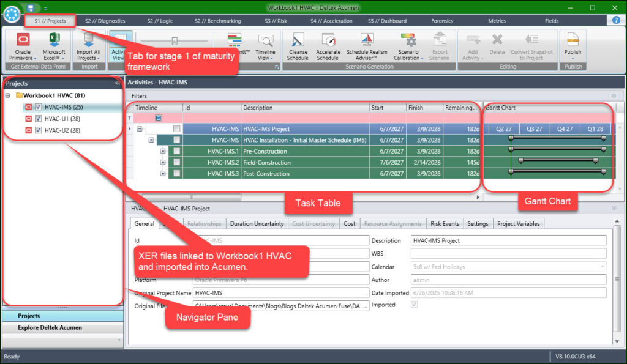The width and height of the screenshot is (627, 364).
Task: Expand the HVAC-IMS.1 Pre-Construction row
Action: (x=163, y=152)
